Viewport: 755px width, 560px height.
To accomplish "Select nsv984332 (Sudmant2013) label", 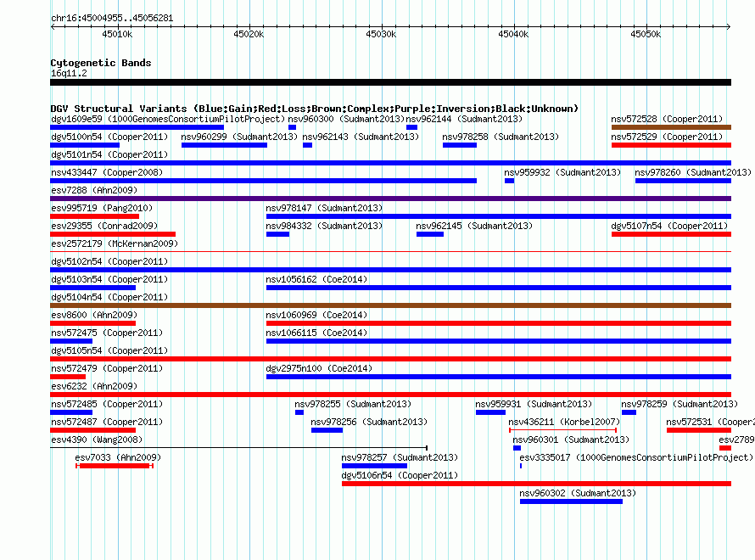I will click(324, 226).
